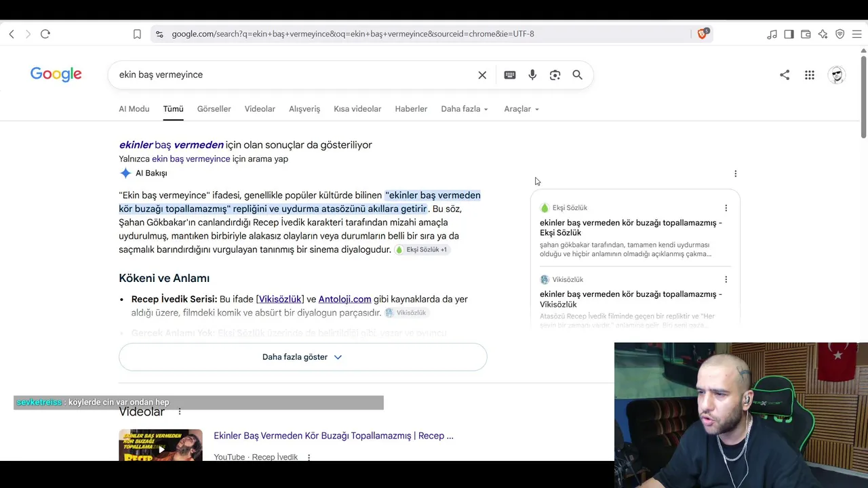Switch to the Haberler tab

pos(411,109)
